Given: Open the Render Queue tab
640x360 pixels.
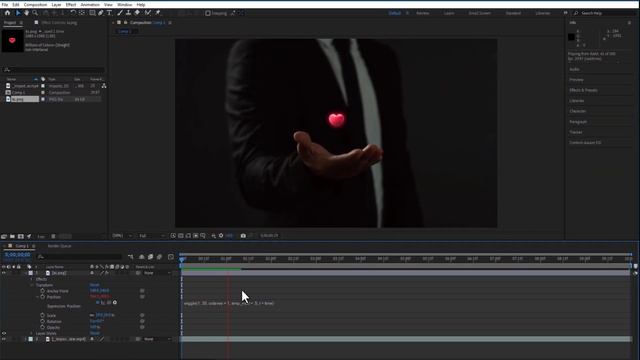Looking at the screenshot, I should click(x=60, y=246).
